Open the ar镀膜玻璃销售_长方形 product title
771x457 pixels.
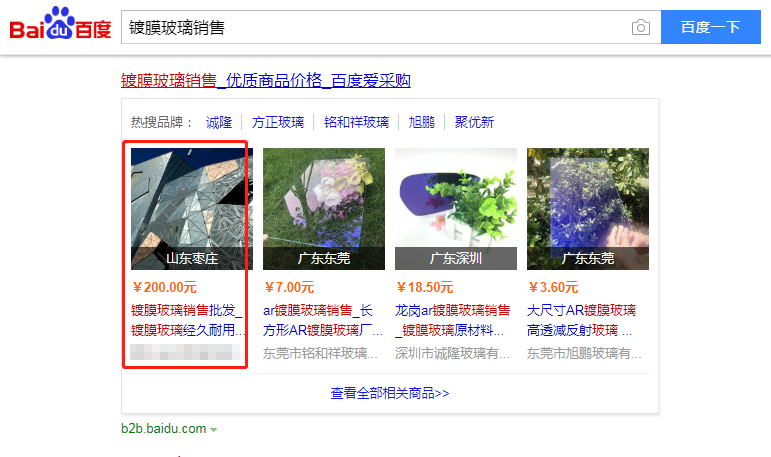(322, 320)
